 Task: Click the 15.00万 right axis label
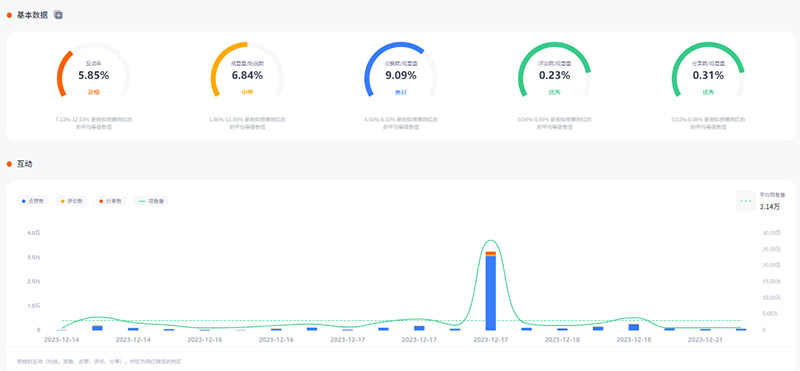click(772, 281)
